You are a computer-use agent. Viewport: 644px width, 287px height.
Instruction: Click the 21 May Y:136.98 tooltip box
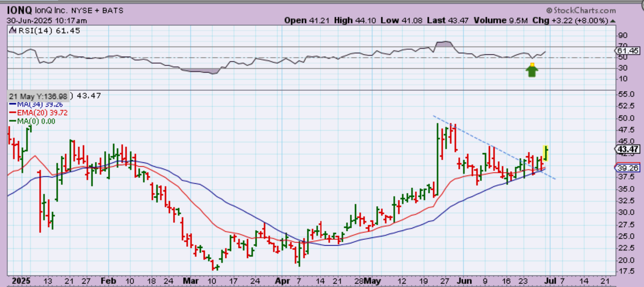click(38, 96)
